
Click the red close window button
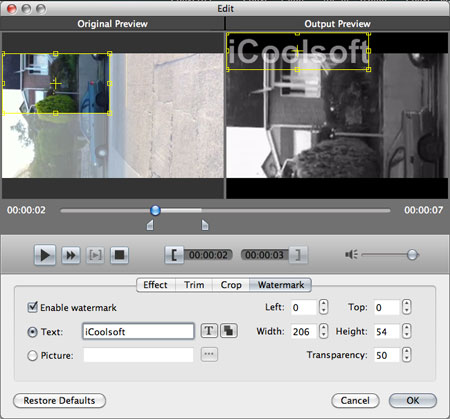[12, 9]
